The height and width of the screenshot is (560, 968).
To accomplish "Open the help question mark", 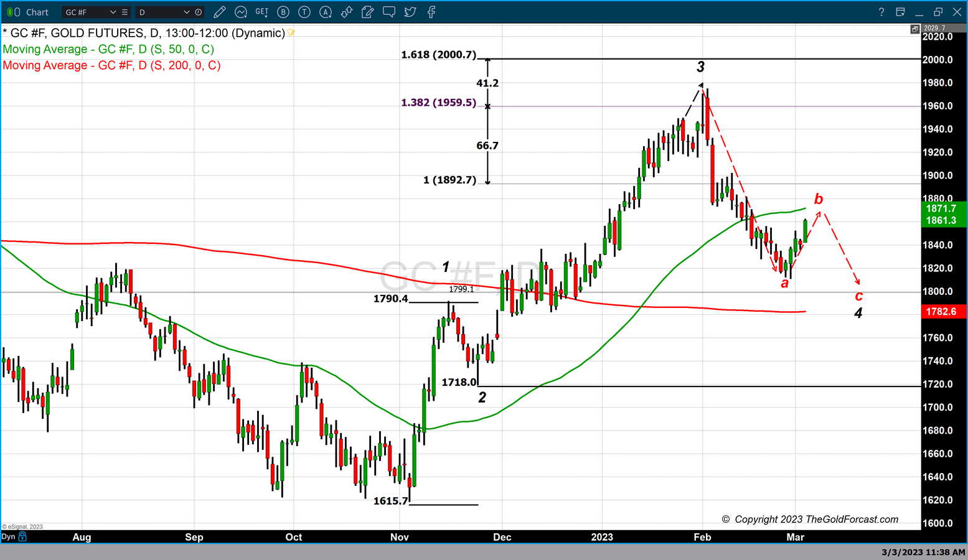I will pyautogui.click(x=881, y=12).
